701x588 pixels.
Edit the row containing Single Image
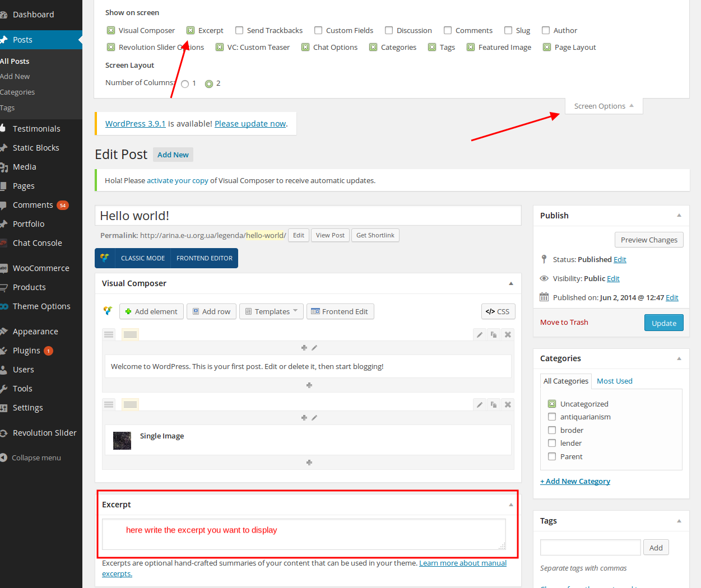(480, 404)
